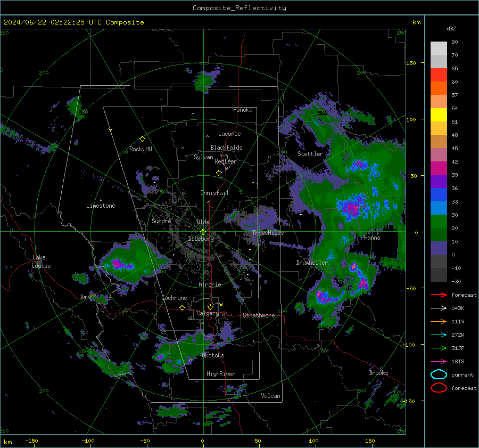
Task: Click the Limestone label
Action: point(101,206)
